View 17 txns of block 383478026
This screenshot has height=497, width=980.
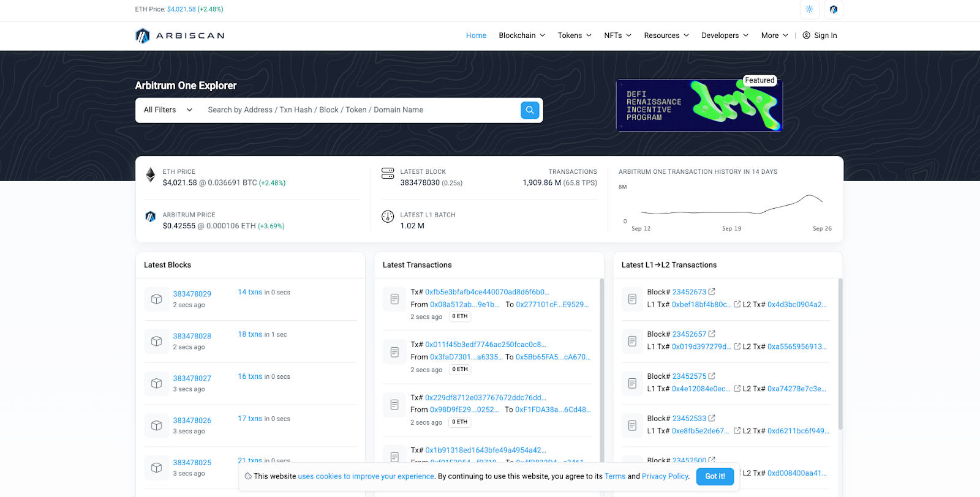(250, 419)
